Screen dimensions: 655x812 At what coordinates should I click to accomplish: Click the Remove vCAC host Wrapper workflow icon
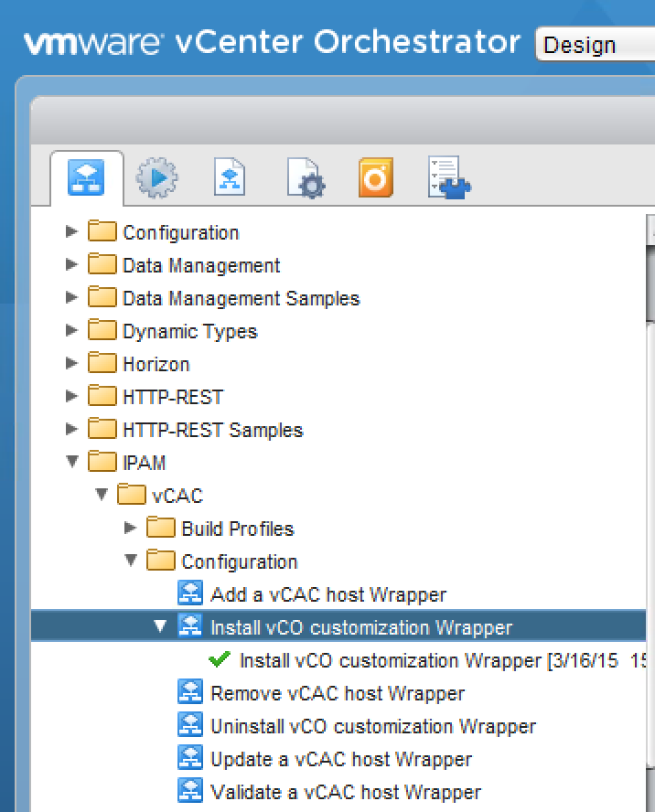tap(190, 692)
